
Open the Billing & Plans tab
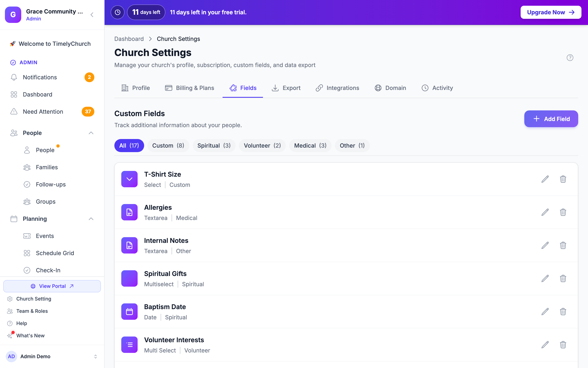pos(189,88)
